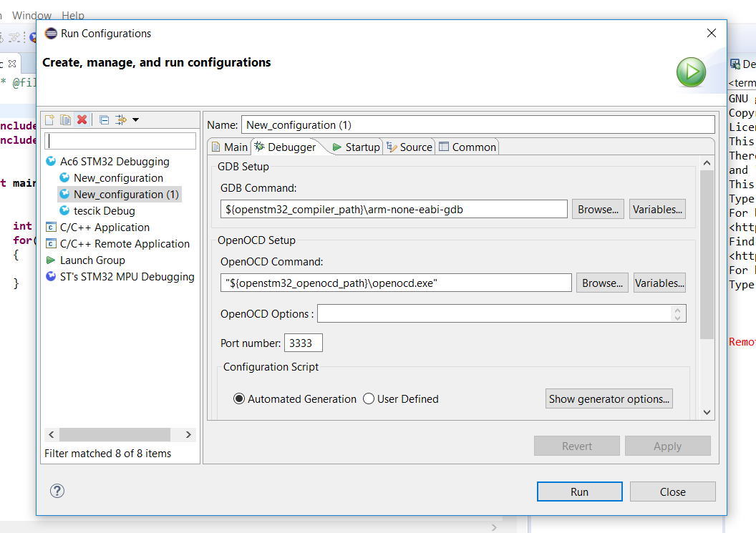This screenshot has width=756, height=533.
Task: Collapse all configurations tree icon
Action: (104, 119)
